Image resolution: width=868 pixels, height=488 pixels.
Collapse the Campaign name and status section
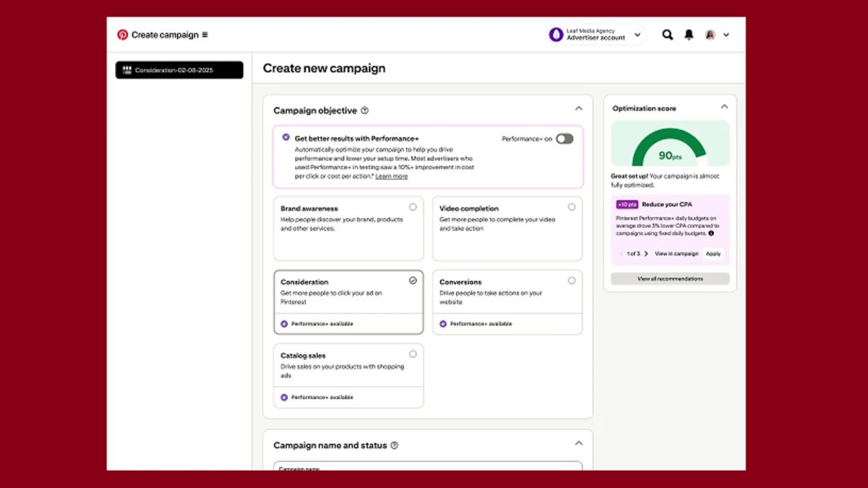coord(578,443)
